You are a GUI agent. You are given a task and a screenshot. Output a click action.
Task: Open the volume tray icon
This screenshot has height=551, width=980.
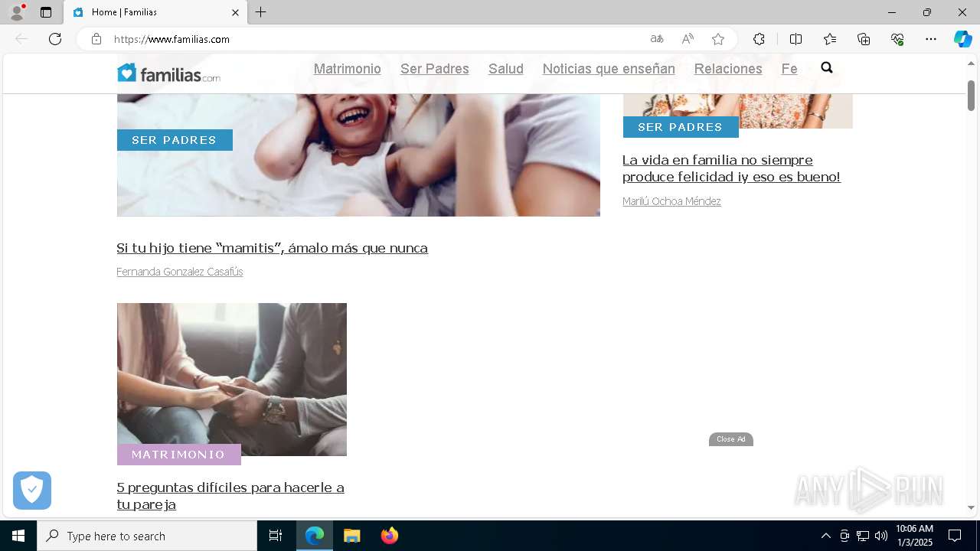click(881, 536)
